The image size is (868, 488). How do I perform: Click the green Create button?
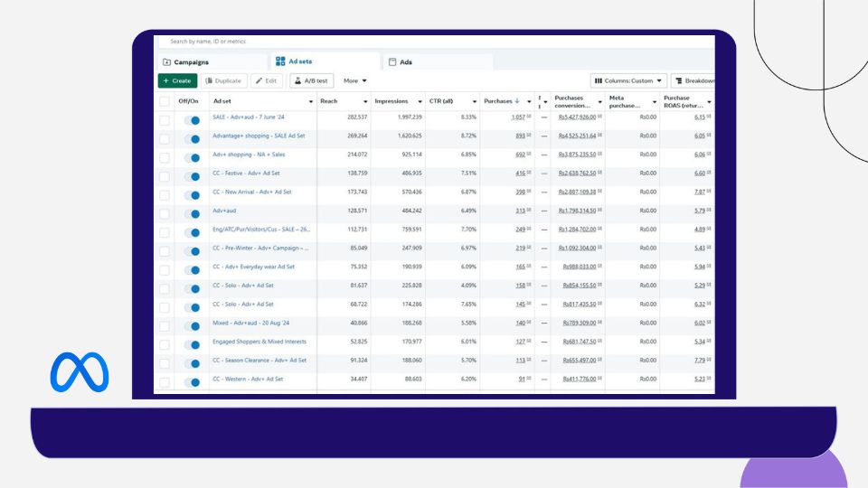click(177, 81)
